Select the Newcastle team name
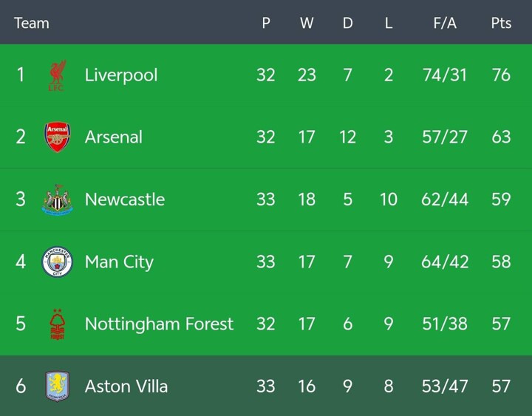This screenshot has height=416, width=532. pos(125,200)
